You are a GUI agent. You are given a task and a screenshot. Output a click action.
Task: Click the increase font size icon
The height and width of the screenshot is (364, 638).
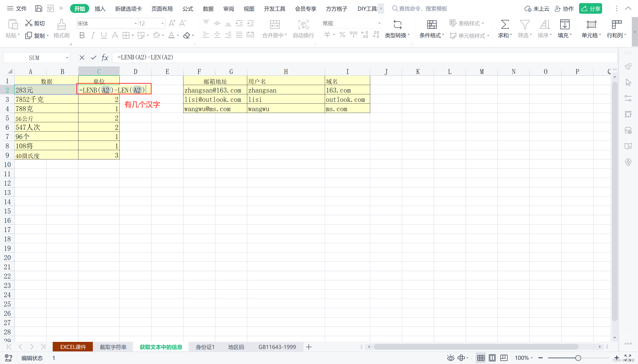172,23
